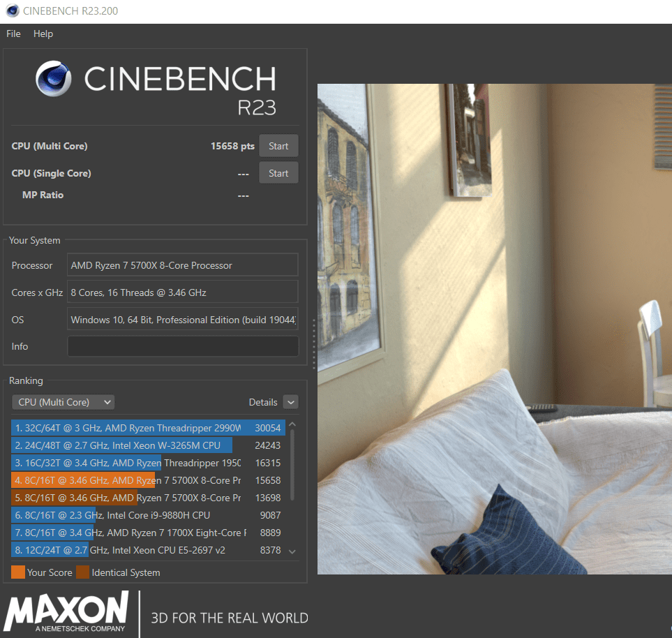This screenshot has height=638, width=672.
Task: Click the MAXON logo
Action: (66, 612)
